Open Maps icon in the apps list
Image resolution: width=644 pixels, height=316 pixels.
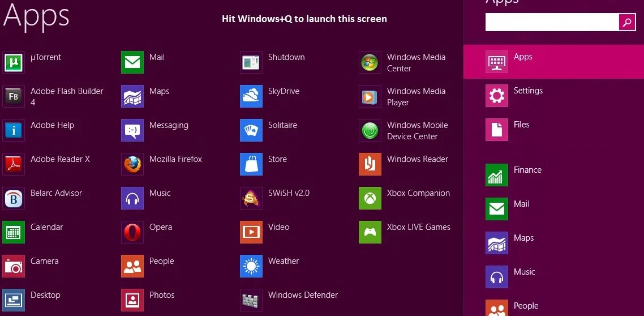pos(132,96)
